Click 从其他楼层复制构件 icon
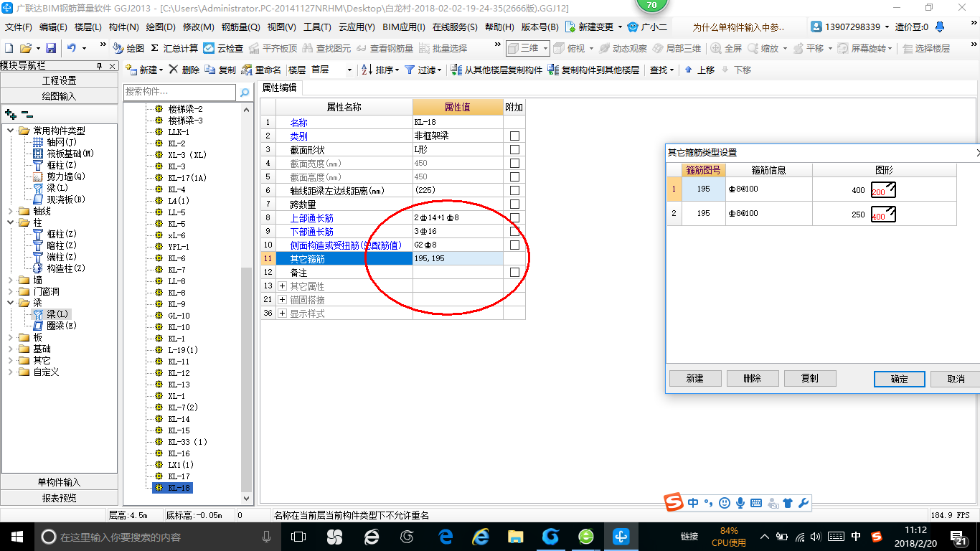Viewport: 980px width, 551px height. coord(457,70)
